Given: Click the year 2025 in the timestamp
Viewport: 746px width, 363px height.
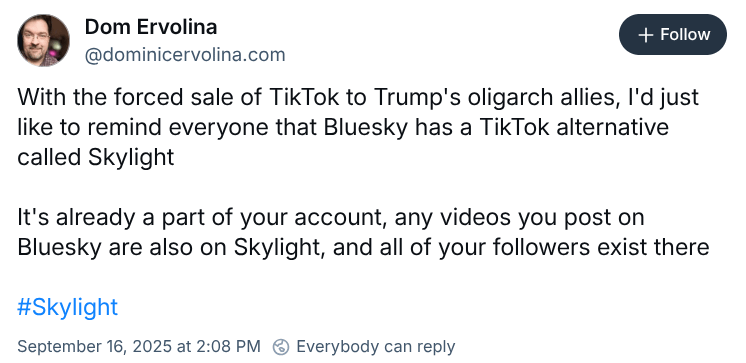Looking at the screenshot, I should (x=152, y=346).
